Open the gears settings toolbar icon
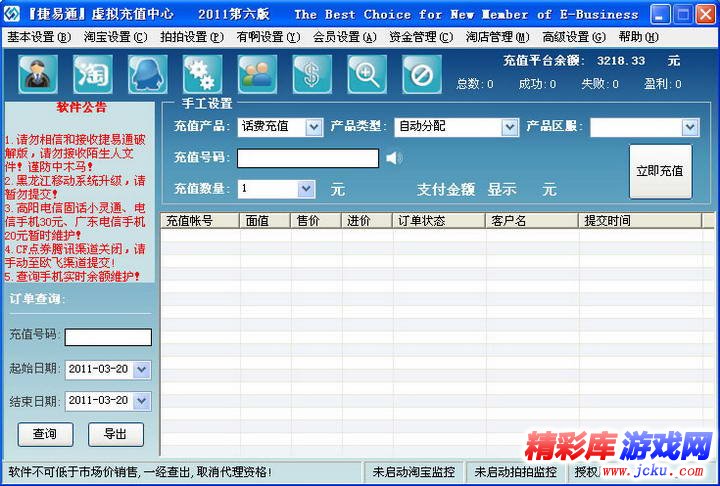This screenshot has width=720, height=486. (x=203, y=74)
